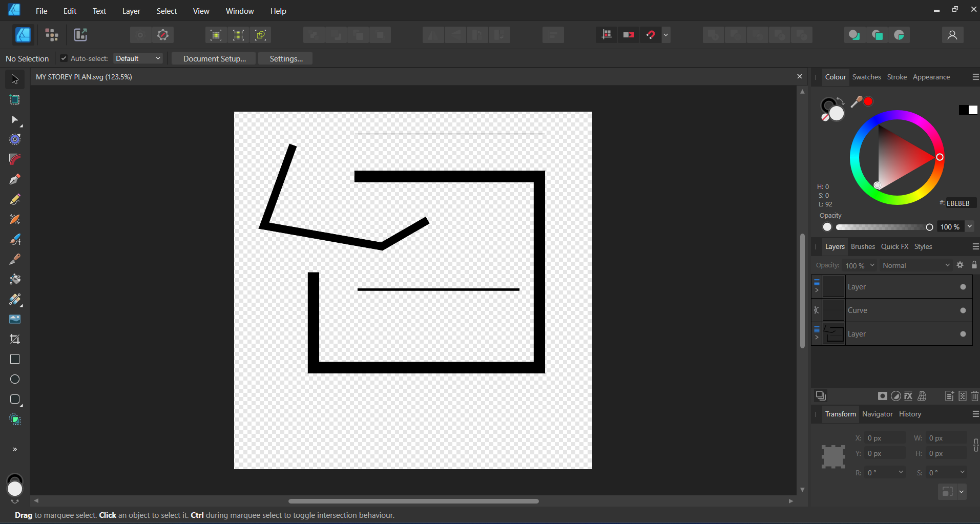Select the Crop tool
Image resolution: width=980 pixels, height=524 pixels.
click(x=15, y=339)
